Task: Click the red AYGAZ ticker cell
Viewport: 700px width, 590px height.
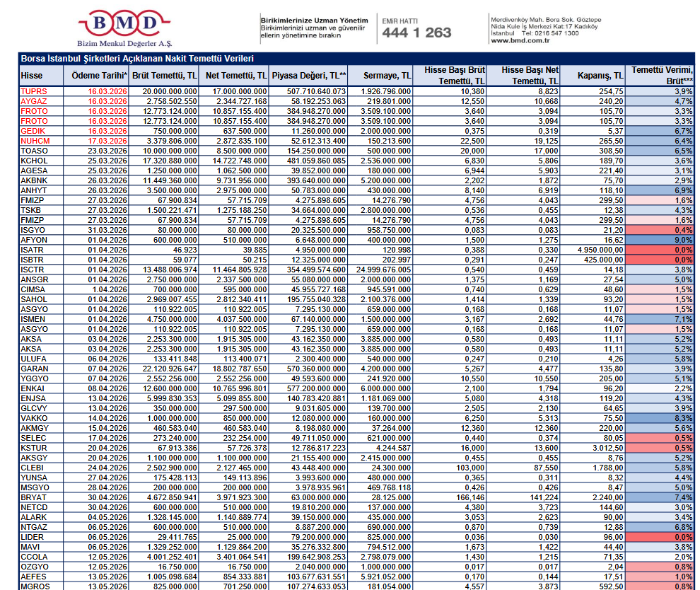Action: point(33,101)
